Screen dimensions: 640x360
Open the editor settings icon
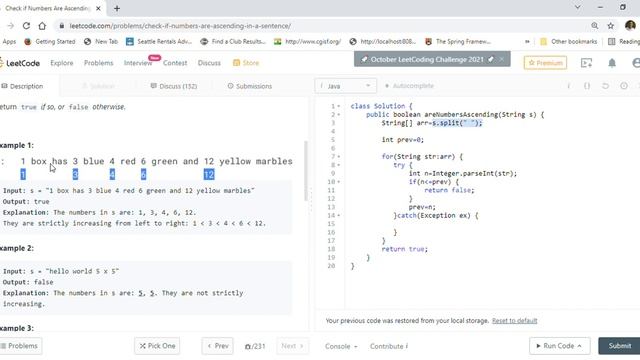[x=624, y=86]
